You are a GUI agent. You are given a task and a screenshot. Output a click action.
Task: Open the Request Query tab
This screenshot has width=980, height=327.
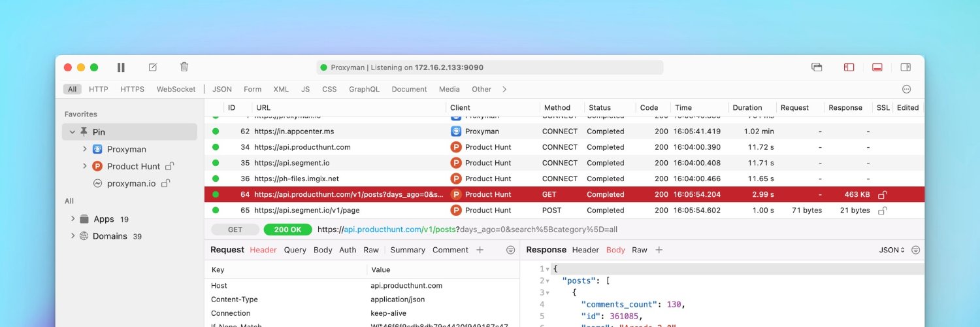click(x=295, y=250)
